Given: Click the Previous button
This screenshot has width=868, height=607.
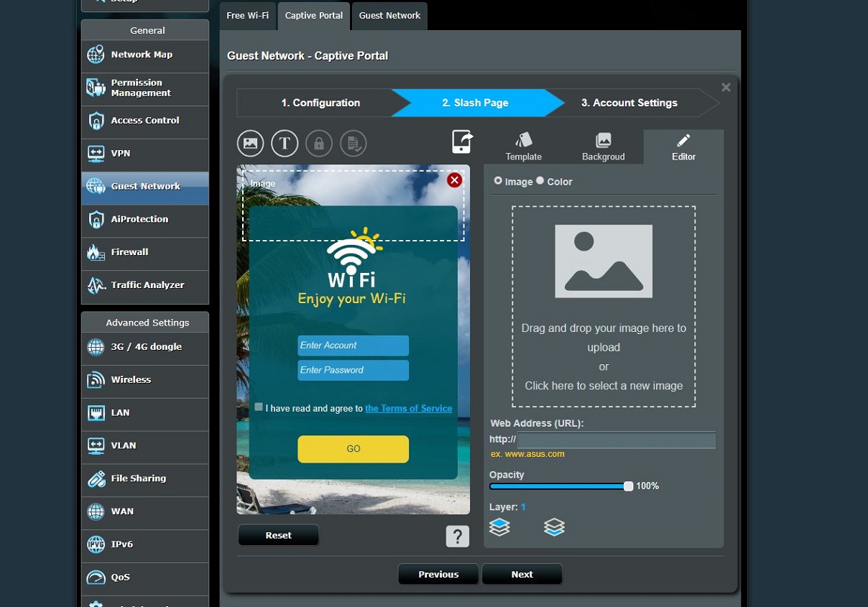Looking at the screenshot, I should [438, 574].
